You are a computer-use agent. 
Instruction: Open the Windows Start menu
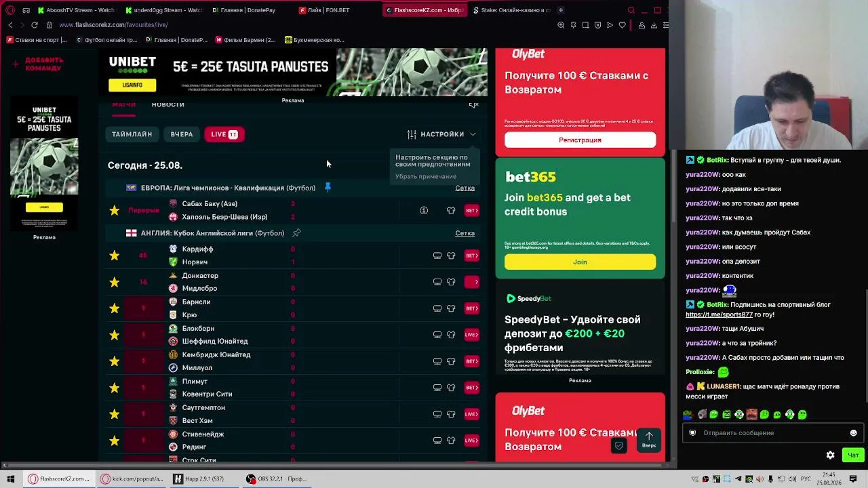[x=10, y=479]
